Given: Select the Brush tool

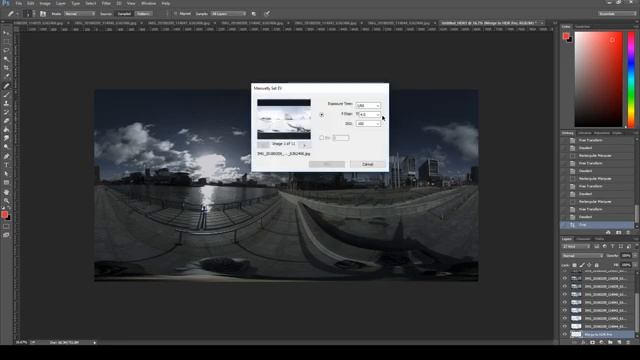Looking at the screenshot, I should click(x=6, y=95).
